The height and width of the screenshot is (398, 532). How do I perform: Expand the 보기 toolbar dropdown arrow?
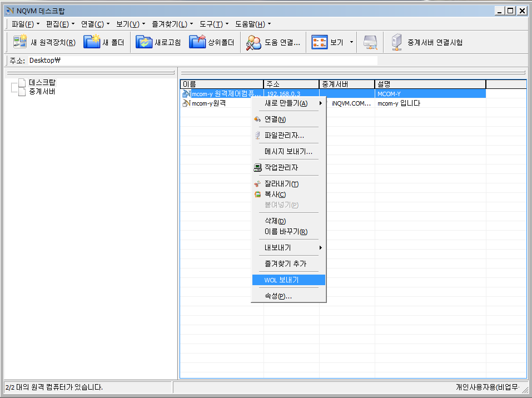[x=351, y=42]
